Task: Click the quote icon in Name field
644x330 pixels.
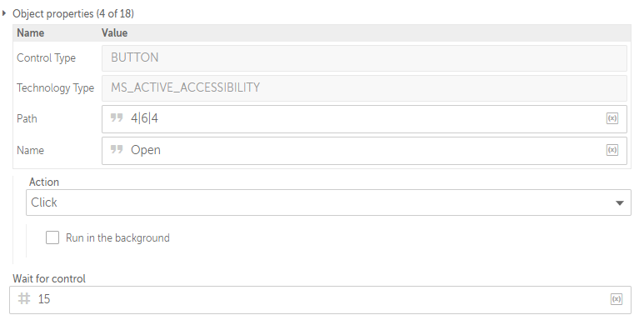Action: pyautogui.click(x=117, y=149)
